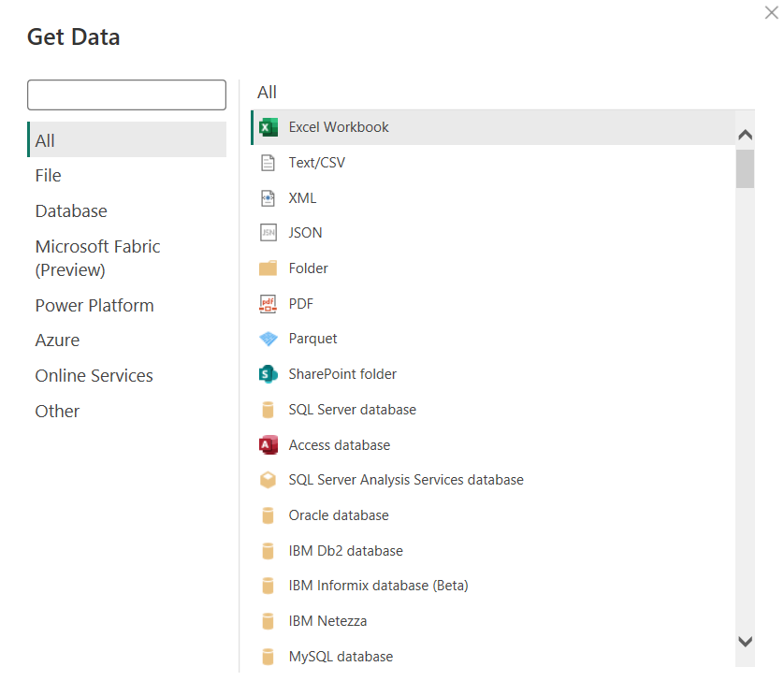Click the Excel Workbook icon
Image resolution: width=784 pixels, height=681 pixels.
coord(269,127)
